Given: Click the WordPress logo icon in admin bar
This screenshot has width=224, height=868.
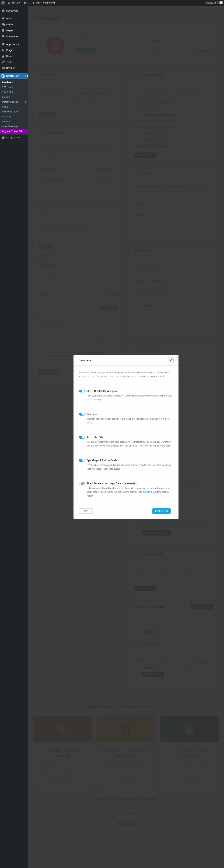Looking at the screenshot, I should pos(3,3).
